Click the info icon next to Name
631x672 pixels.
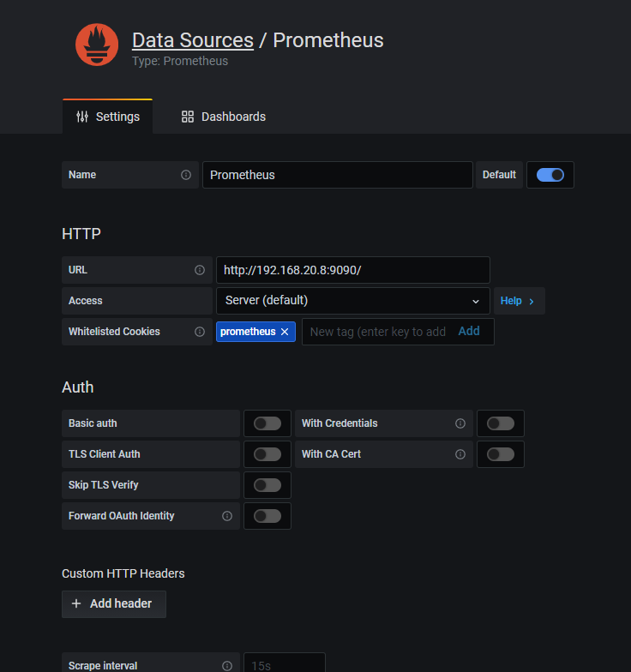(x=186, y=175)
